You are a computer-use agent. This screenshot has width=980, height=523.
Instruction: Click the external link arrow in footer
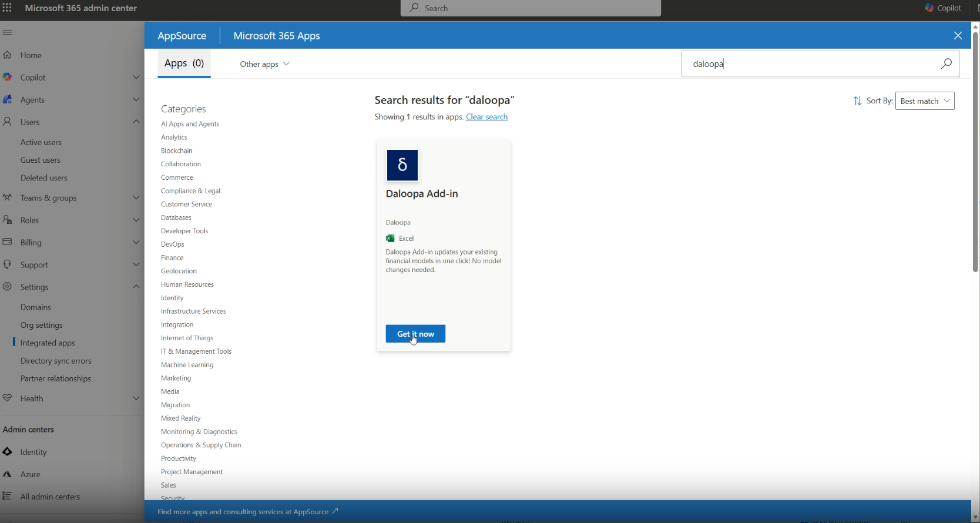(335, 511)
